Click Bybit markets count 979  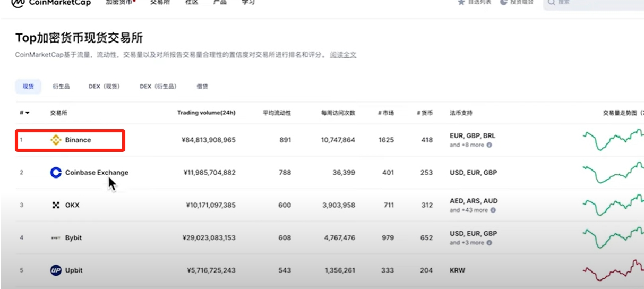point(388,238)
